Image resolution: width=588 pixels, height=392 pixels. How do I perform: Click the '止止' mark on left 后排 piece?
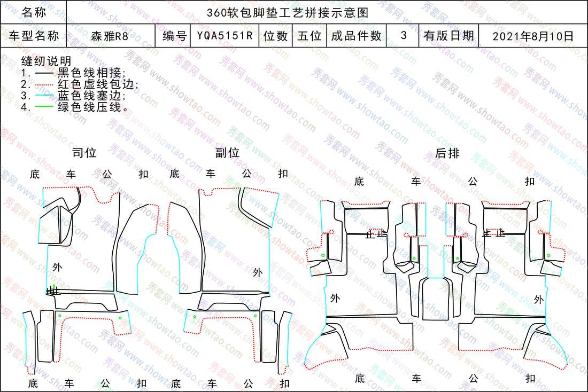tap(376, 234)
